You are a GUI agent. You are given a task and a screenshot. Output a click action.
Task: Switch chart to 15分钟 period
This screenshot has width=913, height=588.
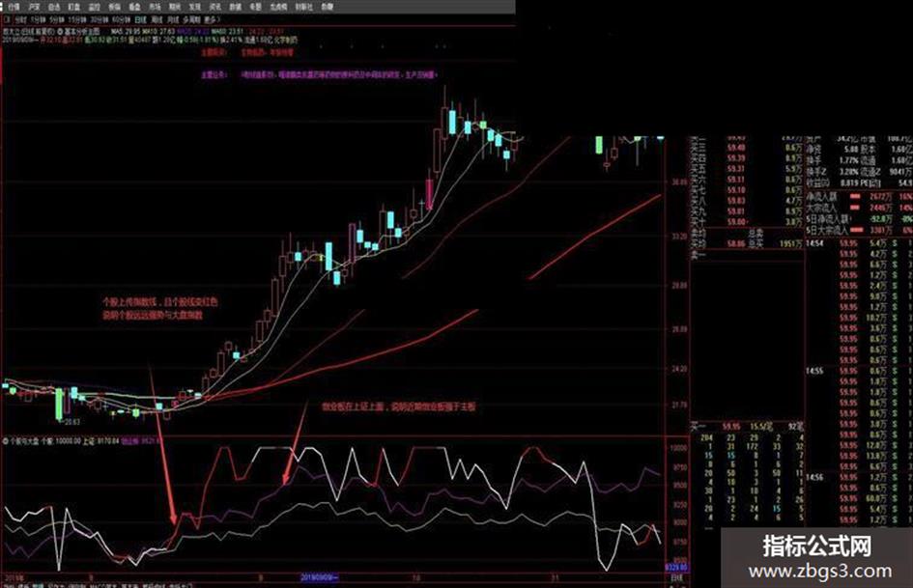78,20
